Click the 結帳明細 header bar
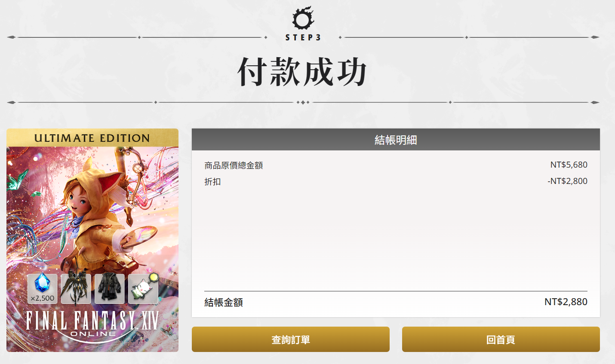The height and width of the screenshot is (364, 615). point(396,140)
